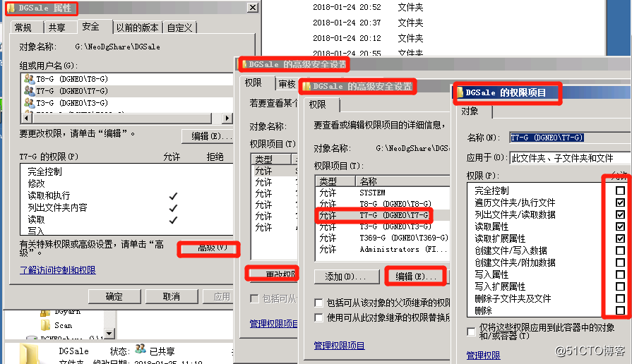632x364 pixels.
Task: Check 仅将这些权限应用到此容器中的对象 option
Action: click(x=471, y=332)
